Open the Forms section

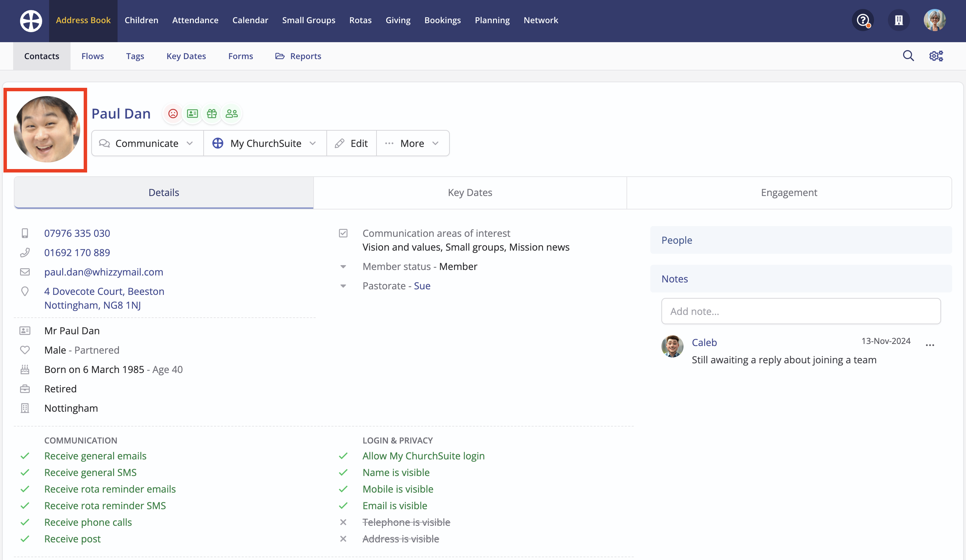pos(240,56)
